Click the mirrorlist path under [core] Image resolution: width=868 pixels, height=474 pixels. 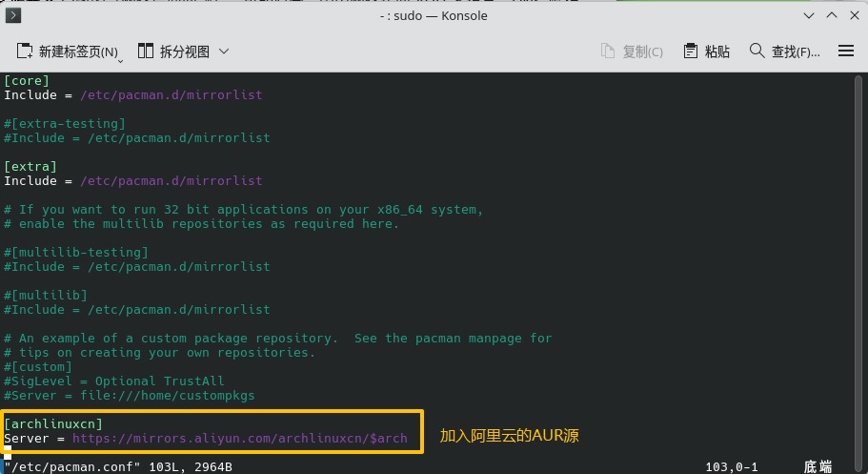pos(171,95)
